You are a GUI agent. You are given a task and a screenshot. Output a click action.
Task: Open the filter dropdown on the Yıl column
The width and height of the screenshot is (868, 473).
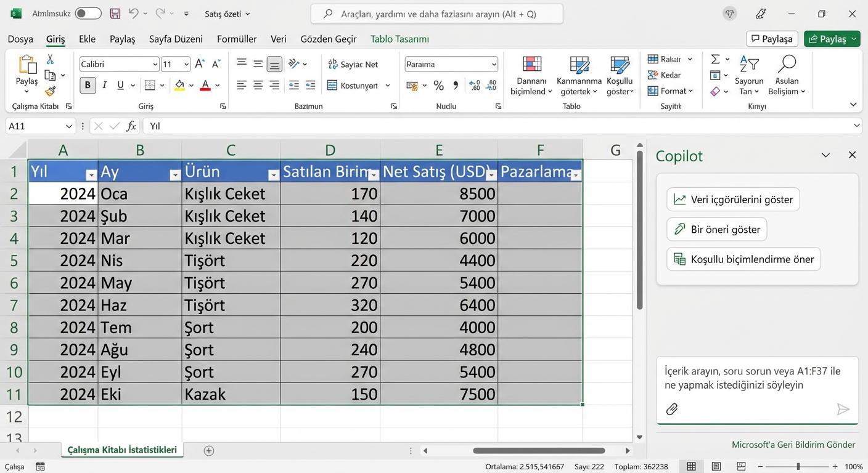pos(91,175)
